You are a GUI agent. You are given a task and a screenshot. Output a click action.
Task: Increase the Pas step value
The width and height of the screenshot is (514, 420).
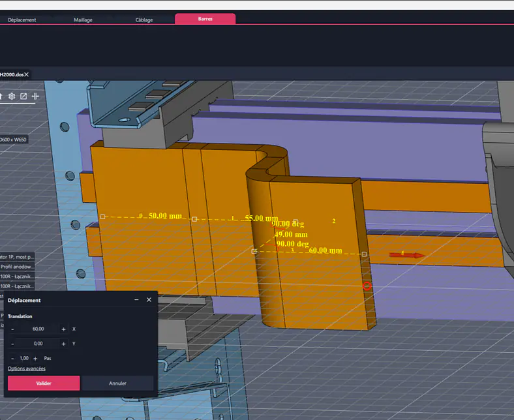pos(35,358)
